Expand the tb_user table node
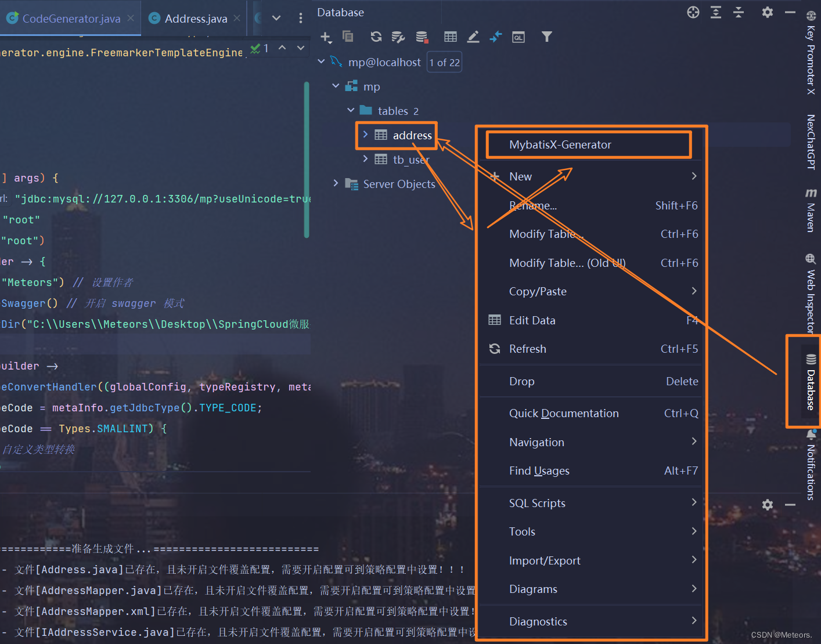 [365, 158]
